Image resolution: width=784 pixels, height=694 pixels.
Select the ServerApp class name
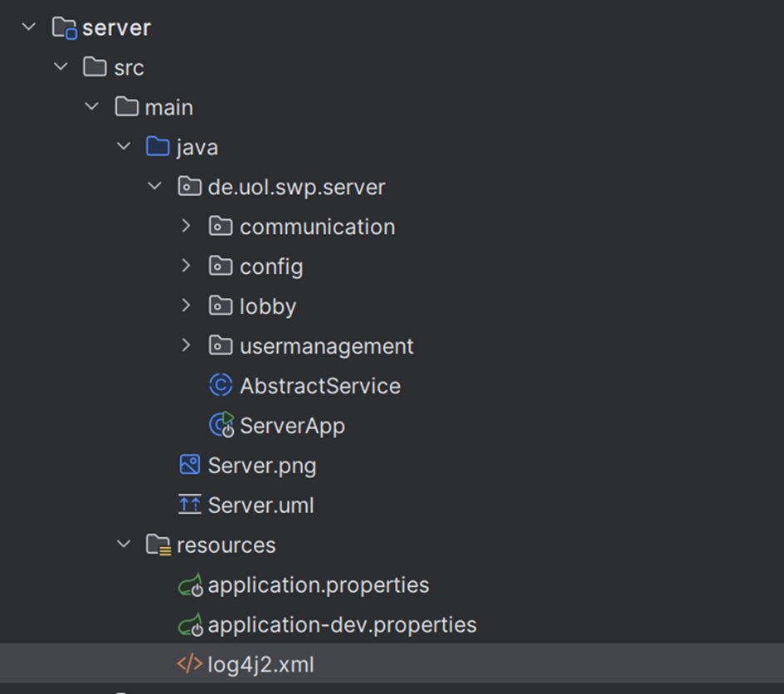[x=292, y=426]
